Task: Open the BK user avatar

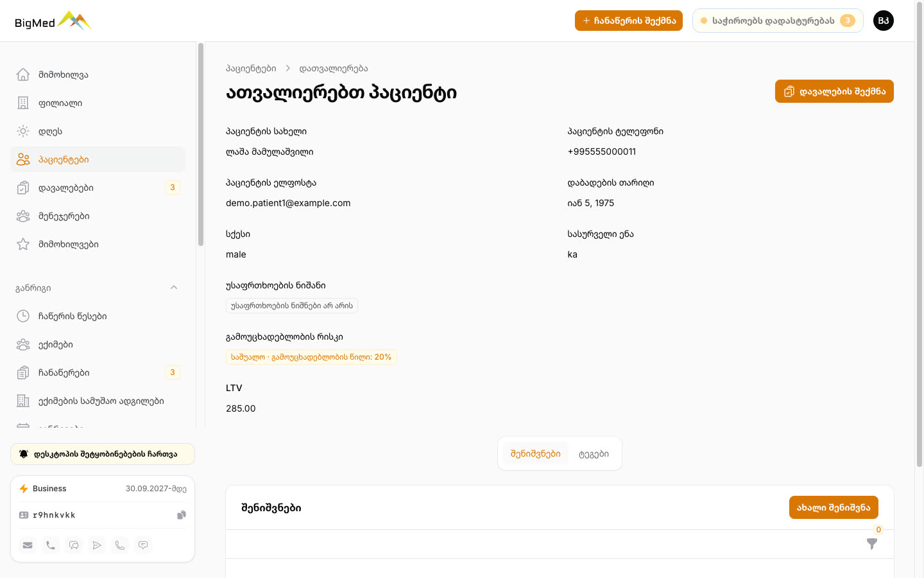Action: [x=884, y=21]
